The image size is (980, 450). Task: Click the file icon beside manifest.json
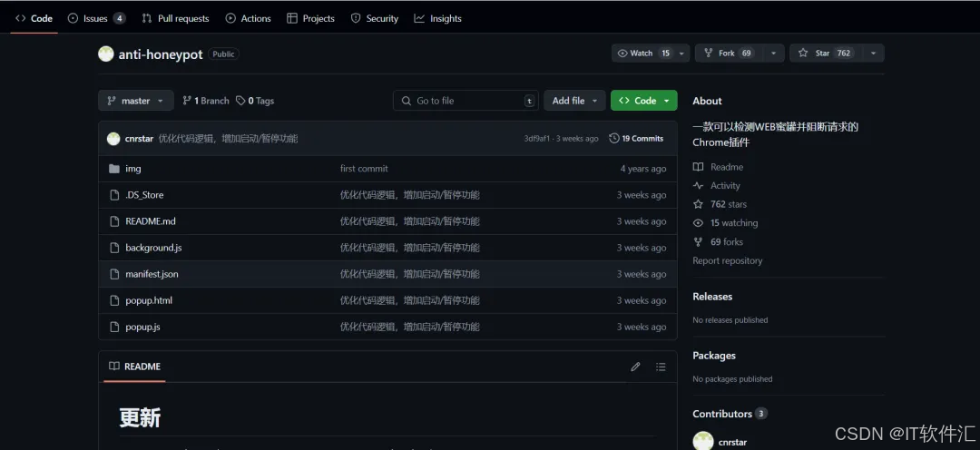[113, 274]
